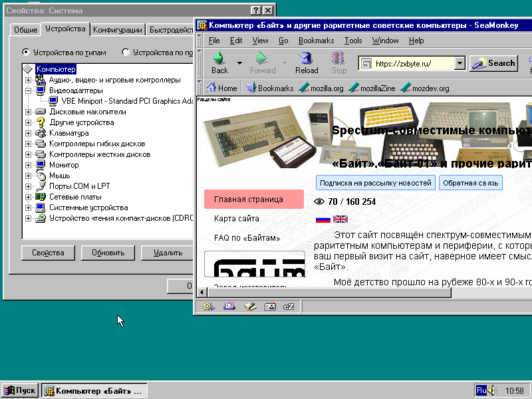Open the Edit menu
532x399 pixels.
pos(236,41)
